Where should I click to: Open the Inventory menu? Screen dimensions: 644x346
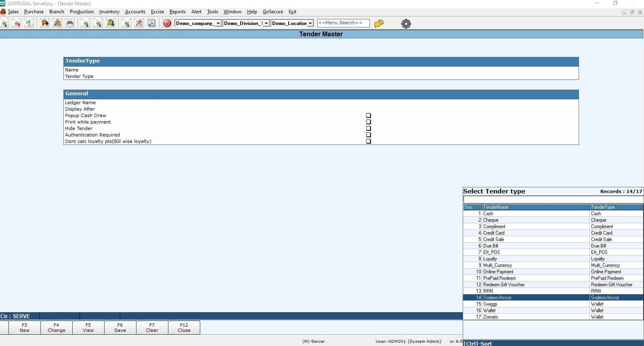coord(109,12)
